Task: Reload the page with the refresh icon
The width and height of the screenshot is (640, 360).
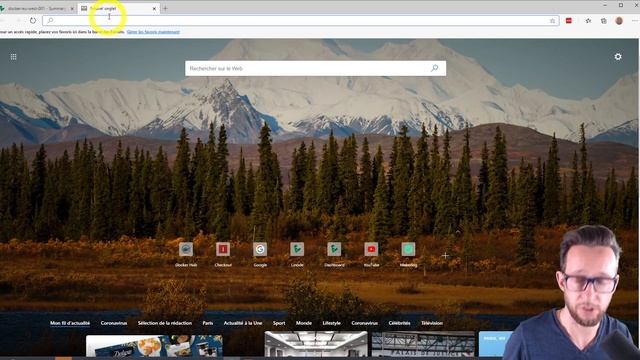Action: click(x=33, y=20)
